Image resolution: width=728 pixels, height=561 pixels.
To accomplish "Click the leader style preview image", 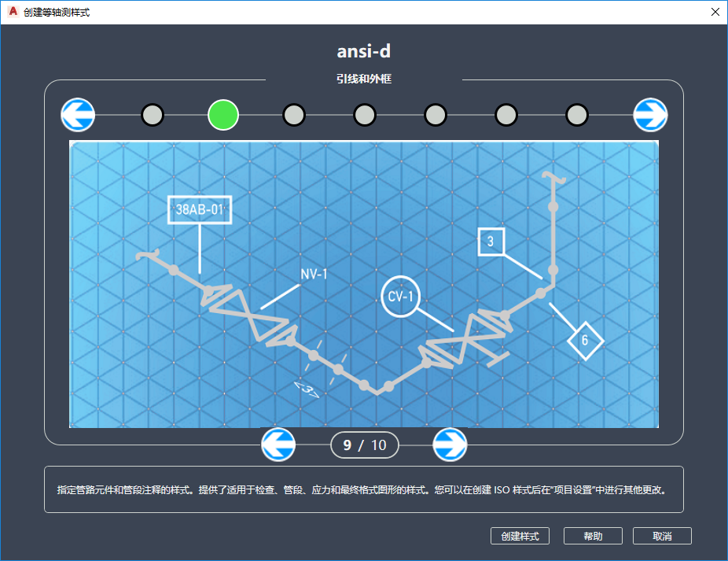I will [x=364, y=284].
